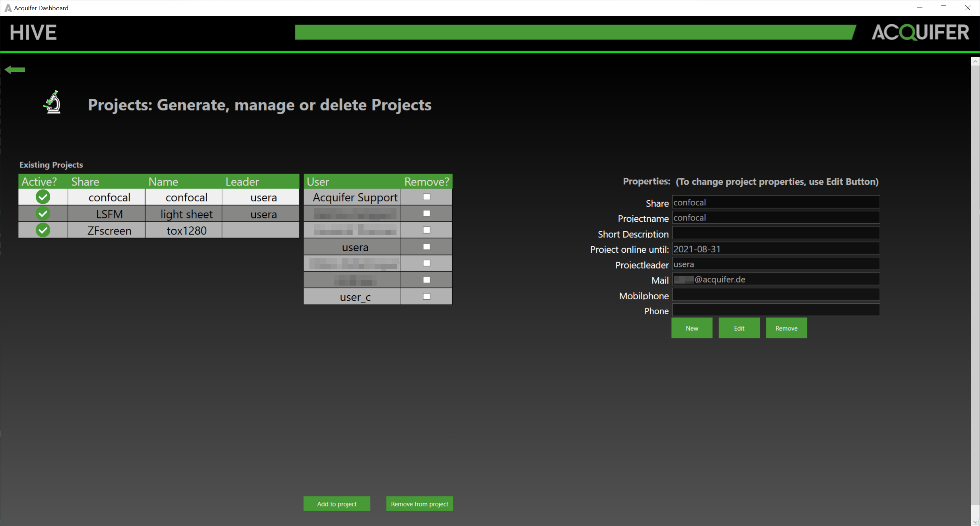980x526 pixels.
Task: Maximize the Acquifer Dashboard window
Action: coord(943,8)
